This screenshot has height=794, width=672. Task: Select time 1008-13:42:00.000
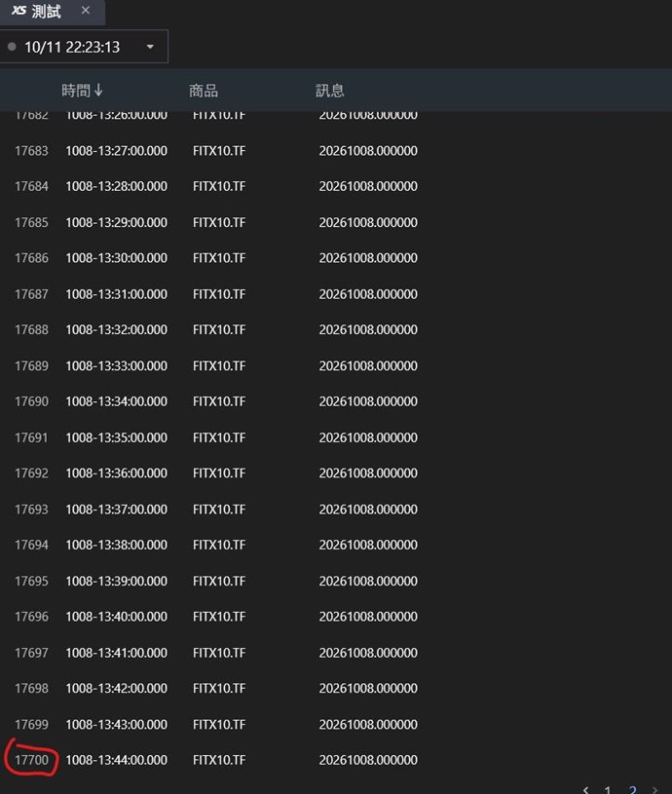point(117,688)
